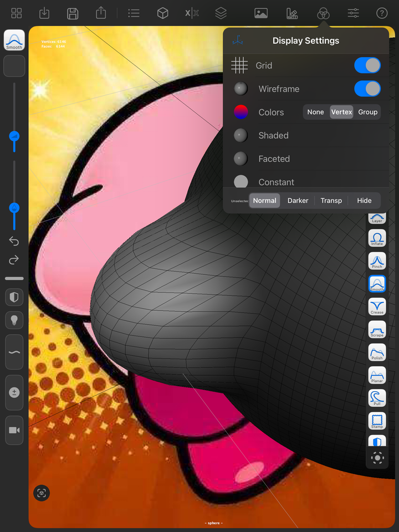Viewport: 399px width, 532px height.
Task: Tap the undo arrow
Action: pos(14,241)
